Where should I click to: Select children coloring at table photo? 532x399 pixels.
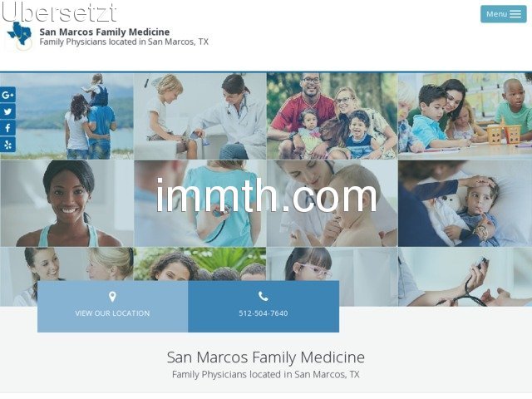point(465,116)
